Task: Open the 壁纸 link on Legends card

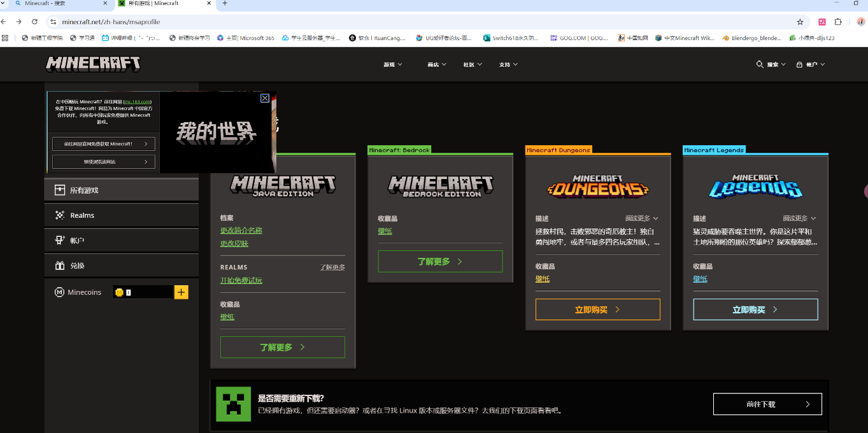Action: [701, 279]
